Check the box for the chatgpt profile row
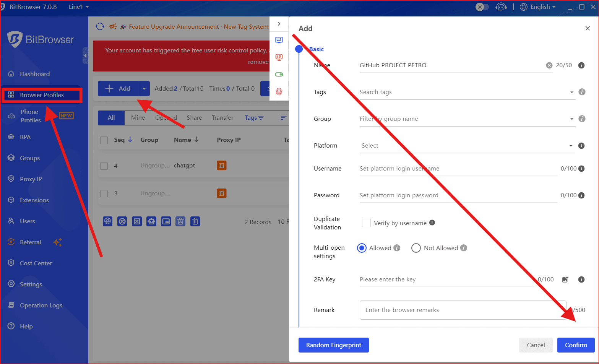Viewport: 599px width, 364px height. pos(104,166)
